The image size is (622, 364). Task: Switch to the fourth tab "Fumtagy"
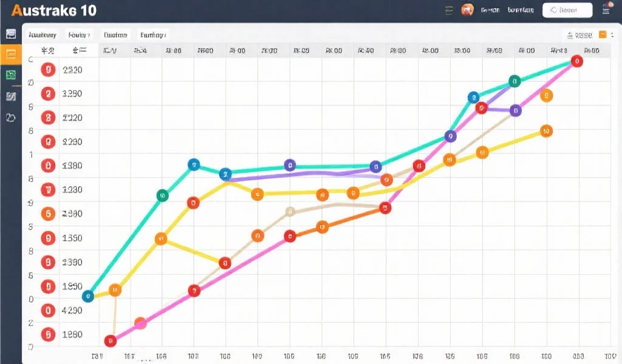[x=152, y=35]
